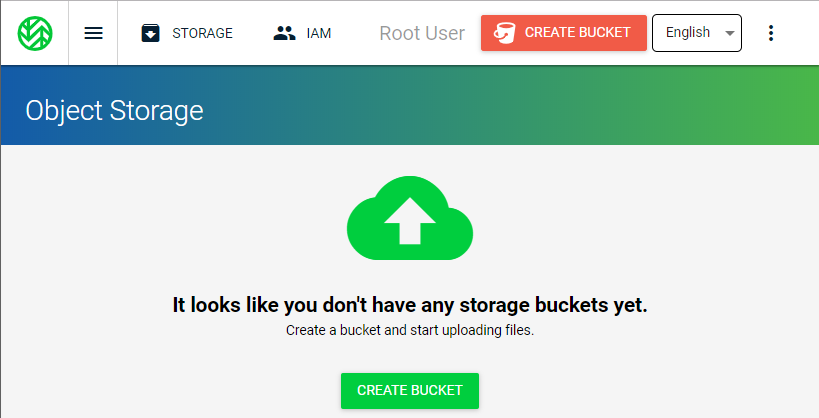Click the Object Storage page title

114,110
